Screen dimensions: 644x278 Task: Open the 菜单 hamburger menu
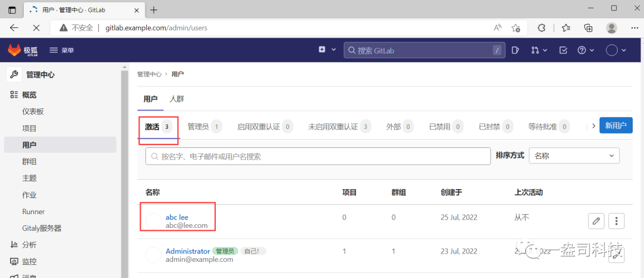click(x=61, y=50)
